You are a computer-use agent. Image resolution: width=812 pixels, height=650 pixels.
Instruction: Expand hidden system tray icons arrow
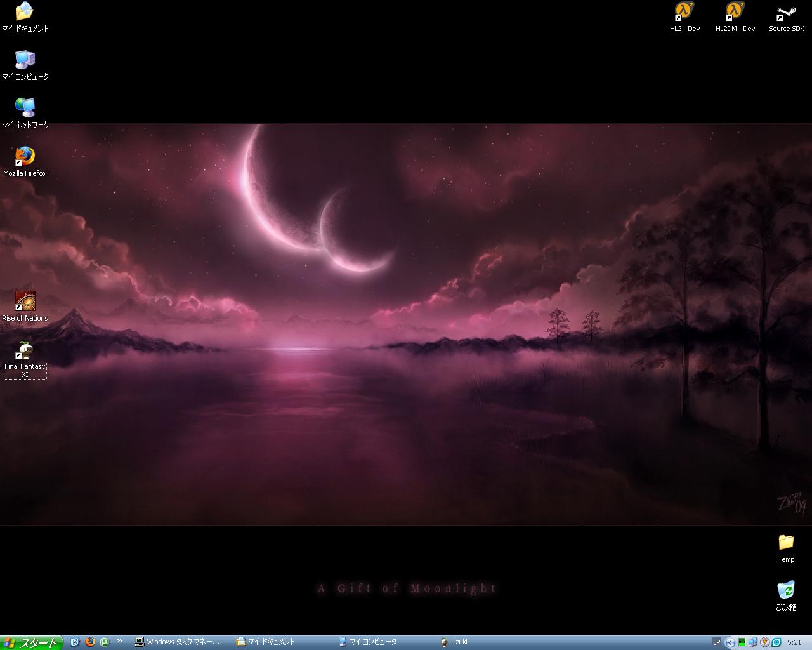point(730,642)
